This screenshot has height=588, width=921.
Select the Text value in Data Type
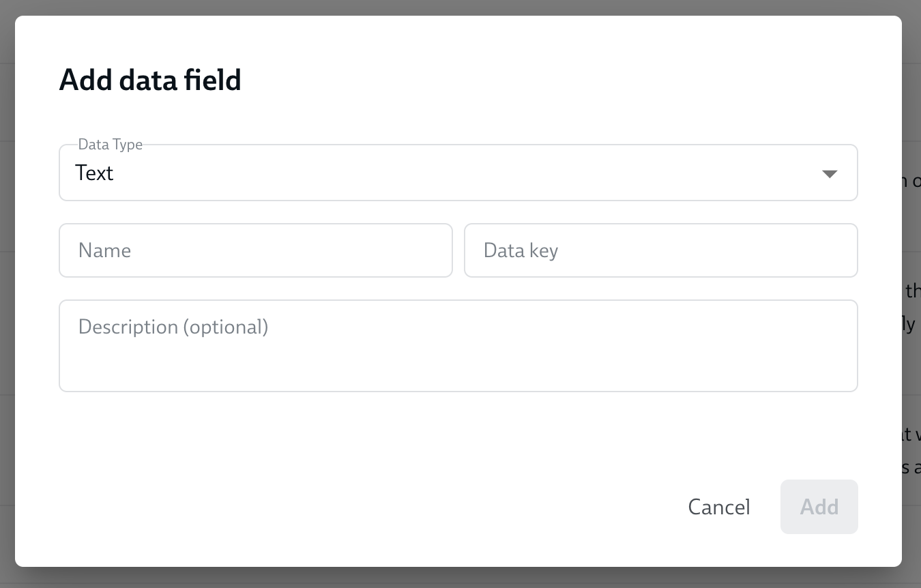94,173
